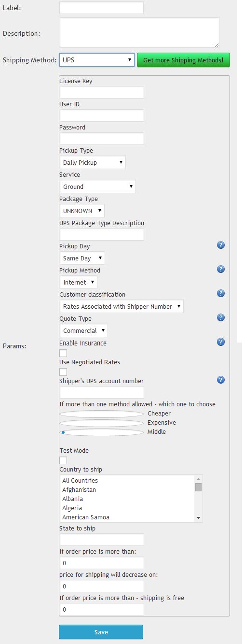Screen dimensions: 244x644
Task: Tick the Use Negotiated Rates checkbox
Action: point(63,372)
